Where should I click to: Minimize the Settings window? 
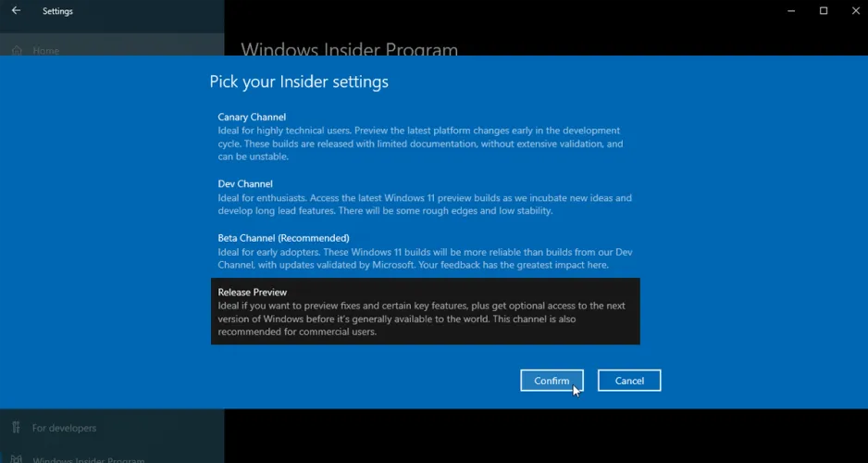coord(791,11)
